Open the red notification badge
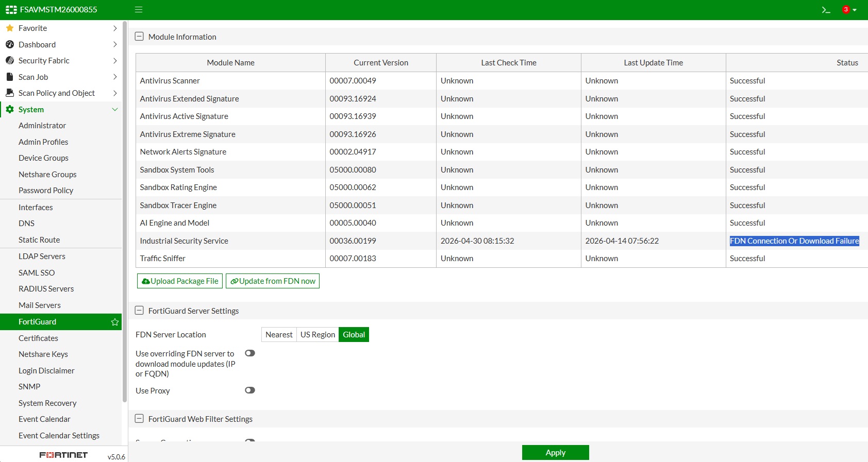 coord(846,9)
